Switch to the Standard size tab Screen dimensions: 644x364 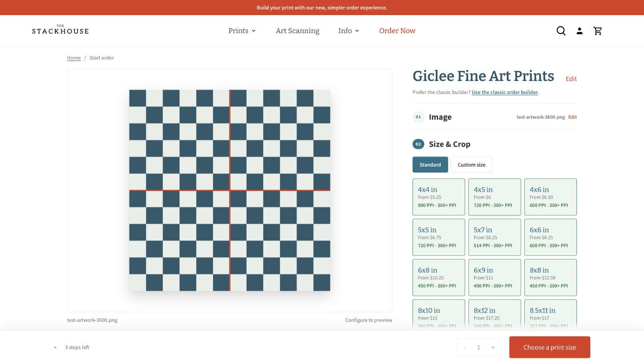click(430, 165)
